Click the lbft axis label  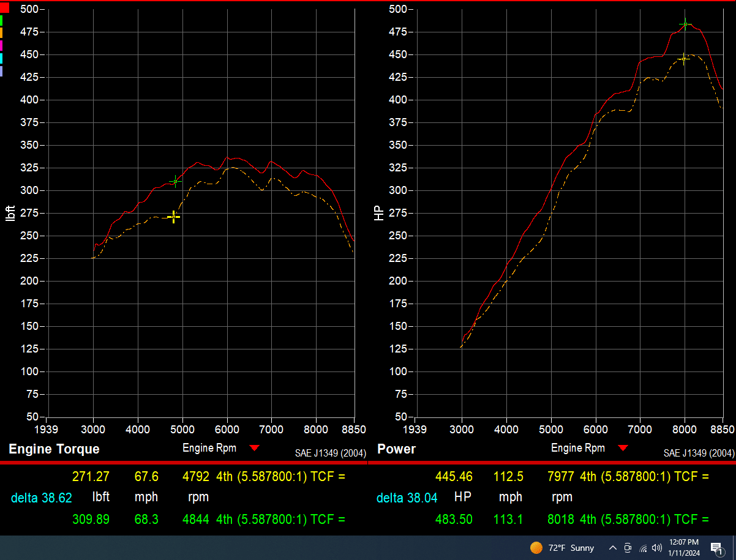point(10,213)
